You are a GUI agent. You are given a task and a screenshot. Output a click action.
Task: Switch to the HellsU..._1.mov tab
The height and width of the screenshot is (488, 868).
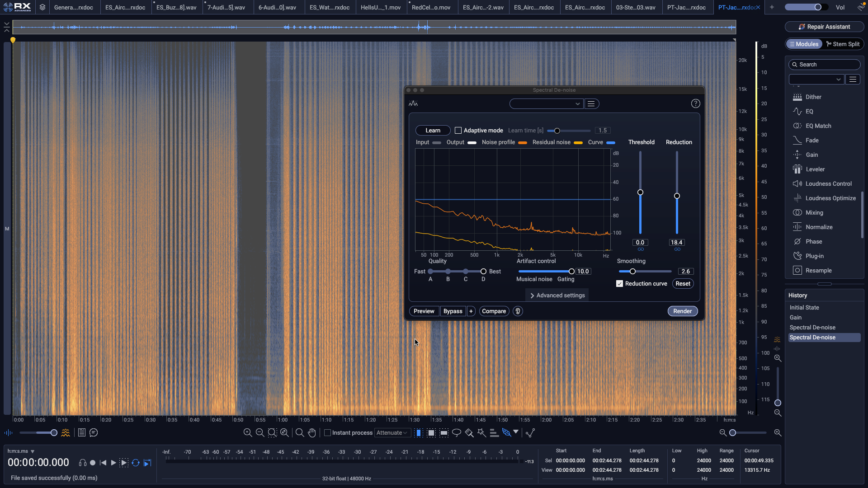click(x=381, y=7)
